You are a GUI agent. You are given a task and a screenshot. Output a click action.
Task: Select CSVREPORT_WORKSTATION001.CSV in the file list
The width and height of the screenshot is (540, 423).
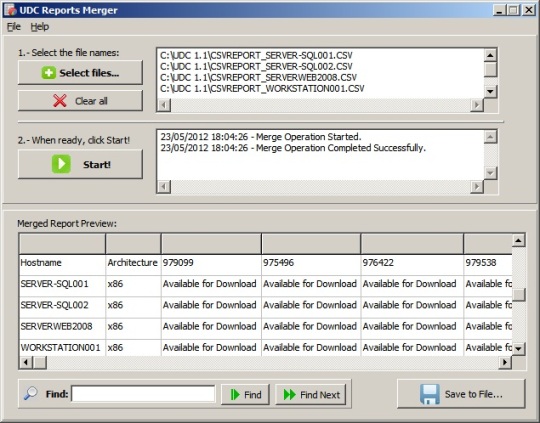point(262,89)
